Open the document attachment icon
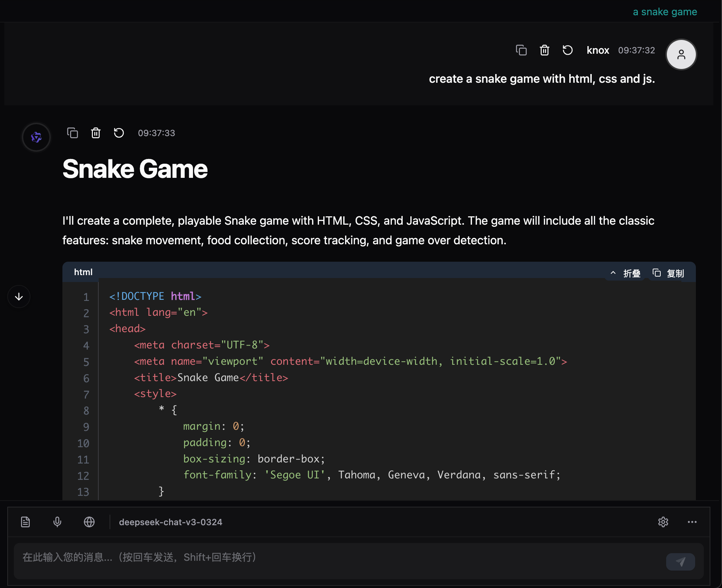Image resolution: width=722 pixels, height=588 pixels. point(25,522)
